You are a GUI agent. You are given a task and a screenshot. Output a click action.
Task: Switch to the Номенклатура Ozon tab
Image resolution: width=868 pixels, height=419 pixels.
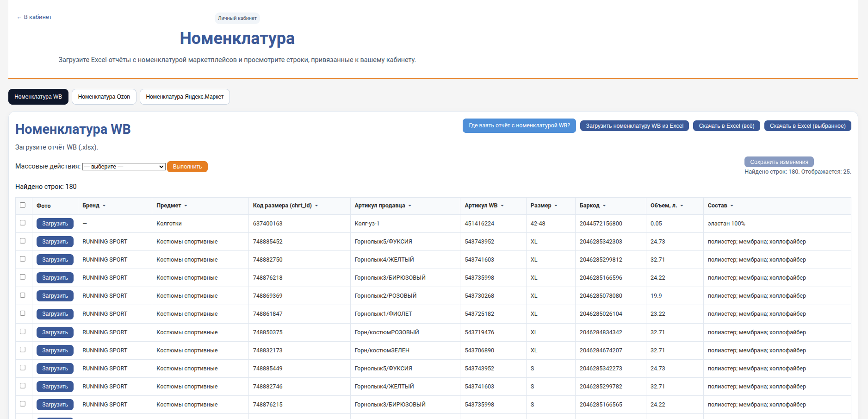pyautogui.click(x=104, y=97)
